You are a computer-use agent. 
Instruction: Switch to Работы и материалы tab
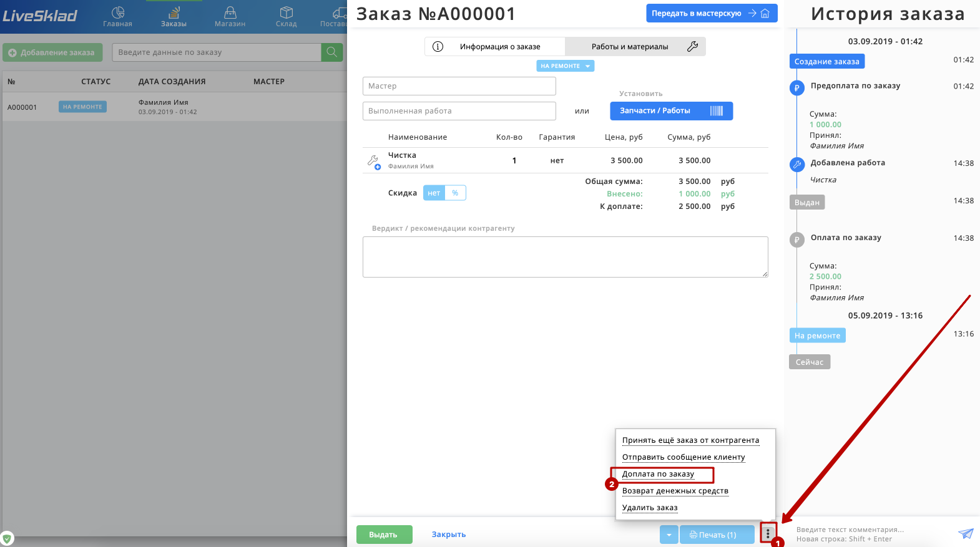tap(635, 47)
